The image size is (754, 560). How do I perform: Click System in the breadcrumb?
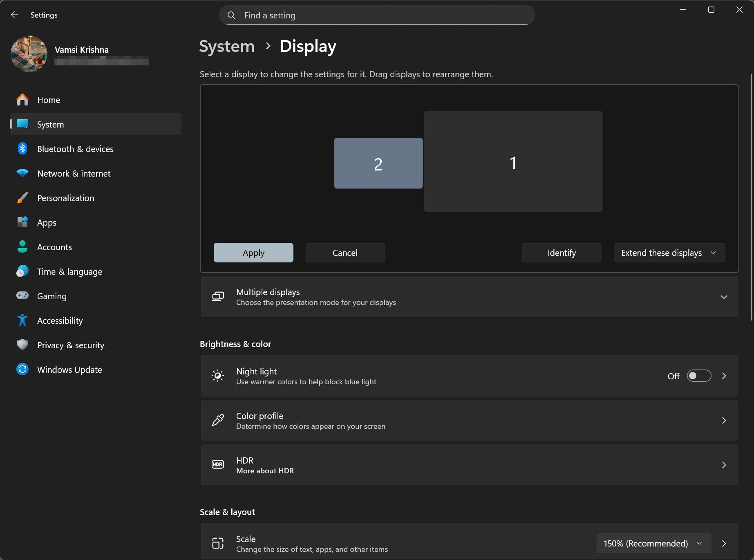click(x=227, y=46)
